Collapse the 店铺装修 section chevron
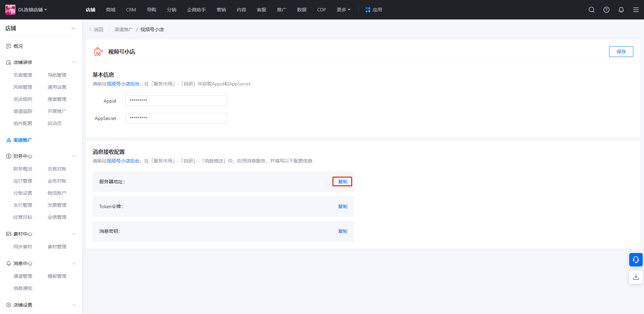The height and width of the screenshot is (314, 644). point(74,62)
